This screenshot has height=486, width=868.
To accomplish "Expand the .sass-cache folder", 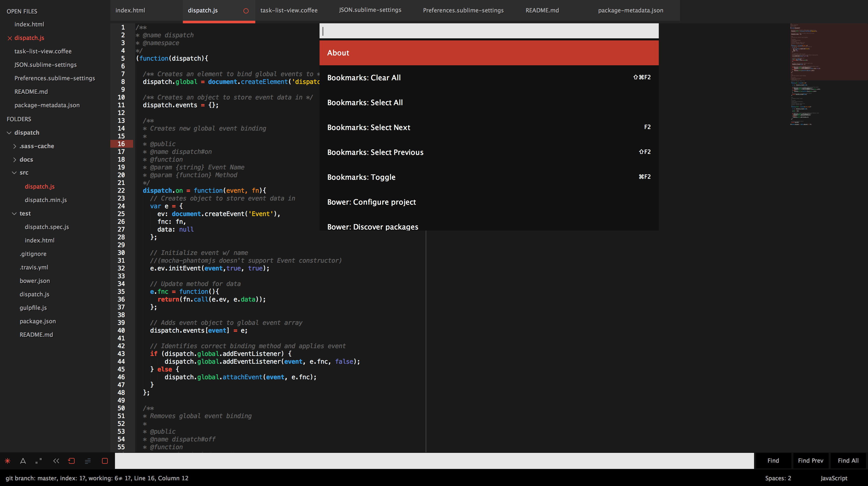I will click(x=15, y=146).
